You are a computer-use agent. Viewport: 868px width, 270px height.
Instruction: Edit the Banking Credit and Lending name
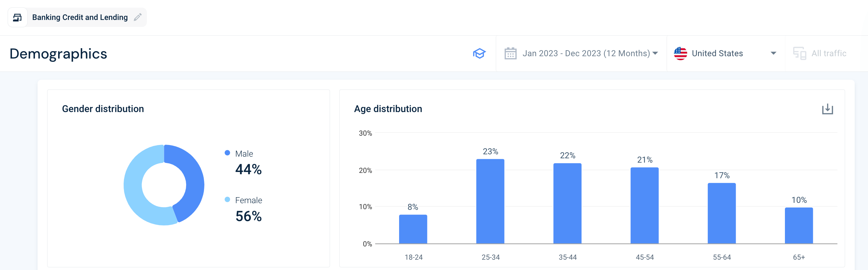[x=138, y=17]
